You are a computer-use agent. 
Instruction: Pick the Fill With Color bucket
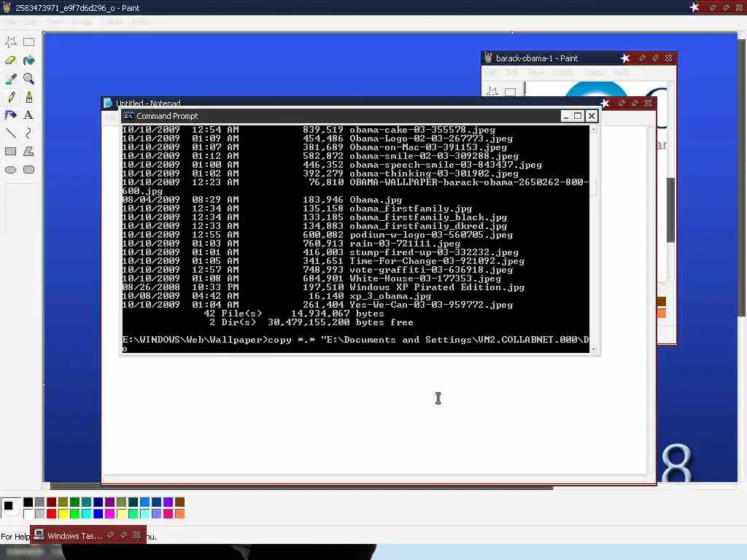coord(28,60)
